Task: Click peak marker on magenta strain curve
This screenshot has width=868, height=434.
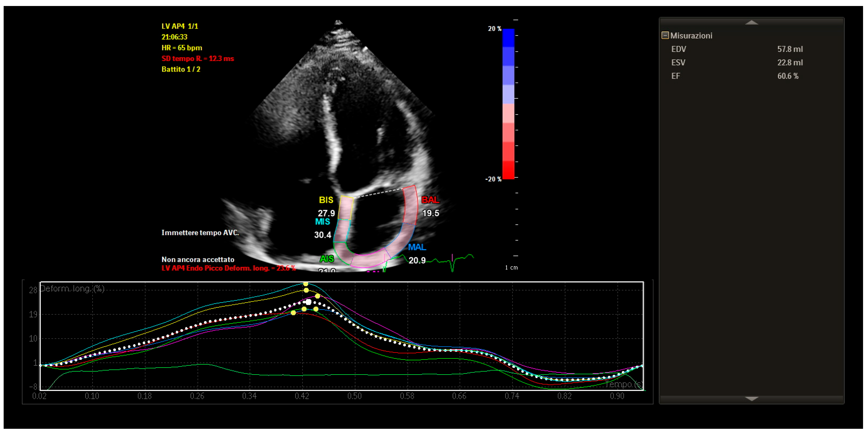Action: (x=317, y=296)
